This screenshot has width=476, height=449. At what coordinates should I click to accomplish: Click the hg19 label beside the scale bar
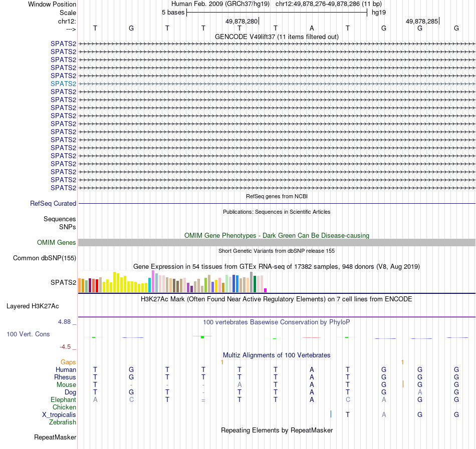(x=379, y=13)
